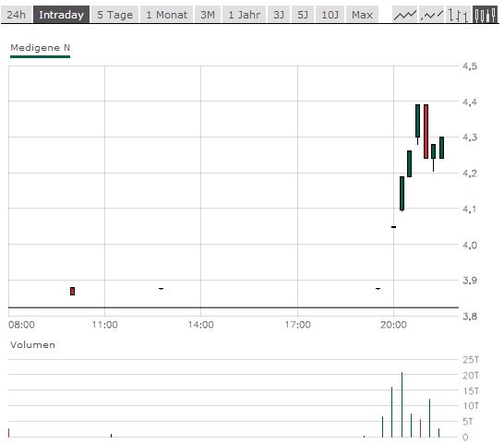Click the 4,5 price axis label
504x444 pixels.
click(470, 66)
